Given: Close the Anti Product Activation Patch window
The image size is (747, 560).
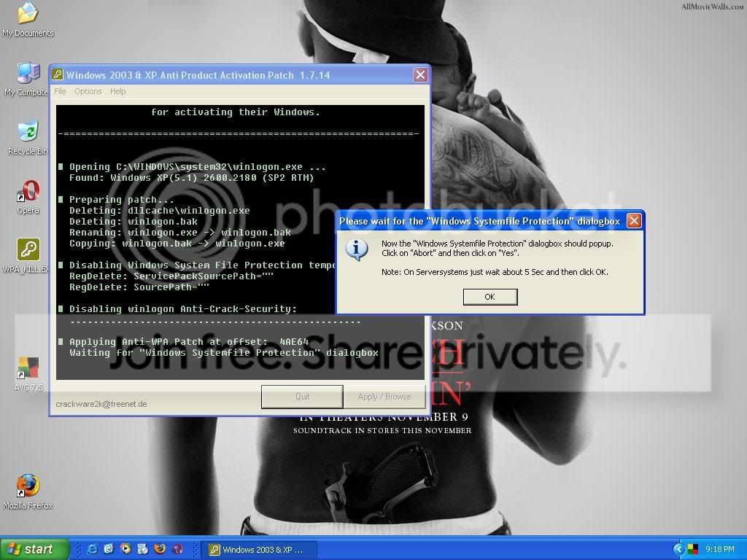Looking at the screenshot, I should tap(420, 75).
